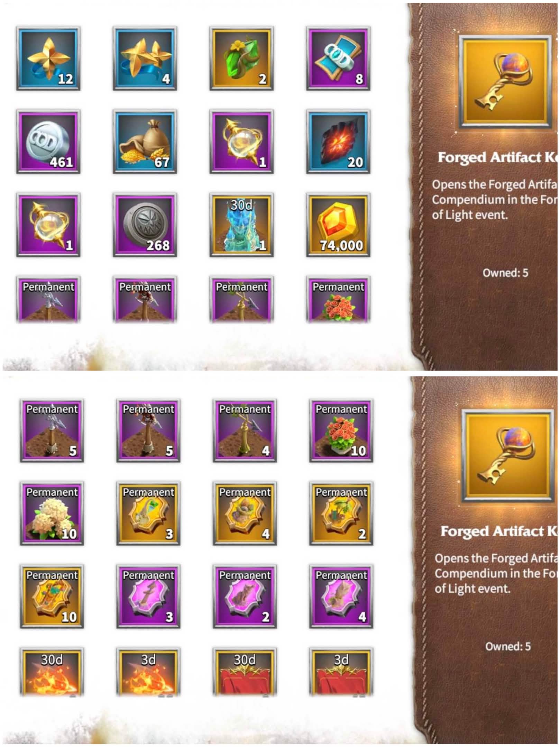Open the silver COD coin item showing 461
The image size is (560, 747).
click(x=48, y=142)
